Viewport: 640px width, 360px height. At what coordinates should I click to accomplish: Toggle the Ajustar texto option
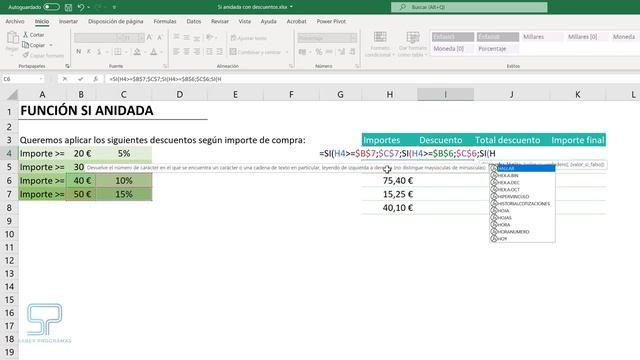pyautogui.click(x=249, y=38)
